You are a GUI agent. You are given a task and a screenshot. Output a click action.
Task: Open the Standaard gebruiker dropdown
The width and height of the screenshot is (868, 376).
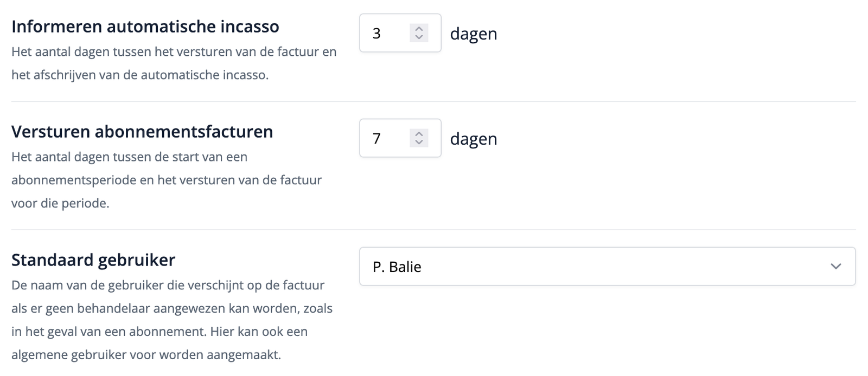point(608,266)
